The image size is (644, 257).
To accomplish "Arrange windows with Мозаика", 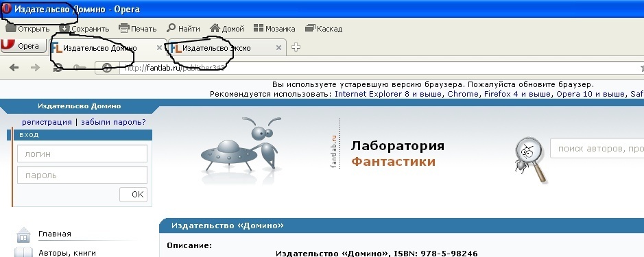I will (274, 29).
